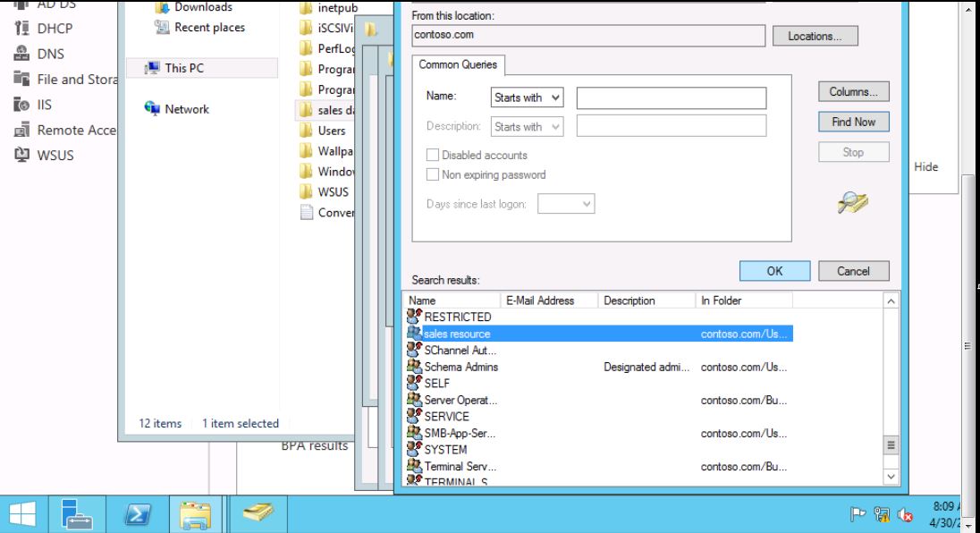This screenshot has width=980, height=533.
Task: Launch PowerShell from the taskbar
Action: (x=138, y=515)
